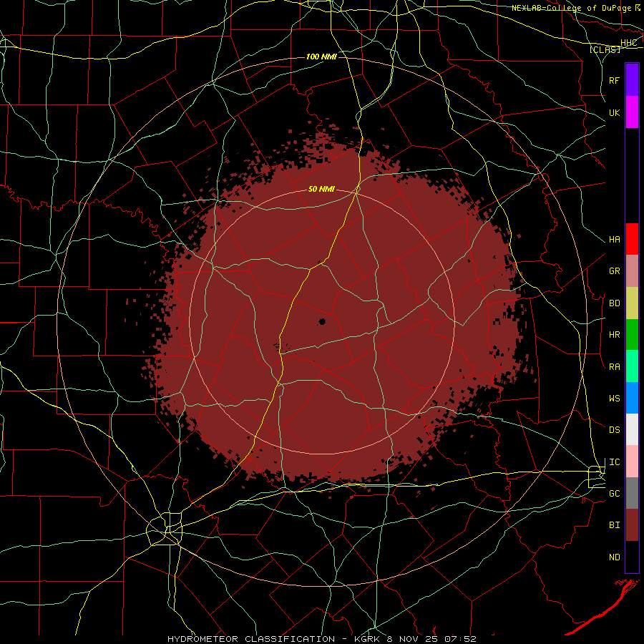Click the RF purple legend swatch

[x=632, y=80]
